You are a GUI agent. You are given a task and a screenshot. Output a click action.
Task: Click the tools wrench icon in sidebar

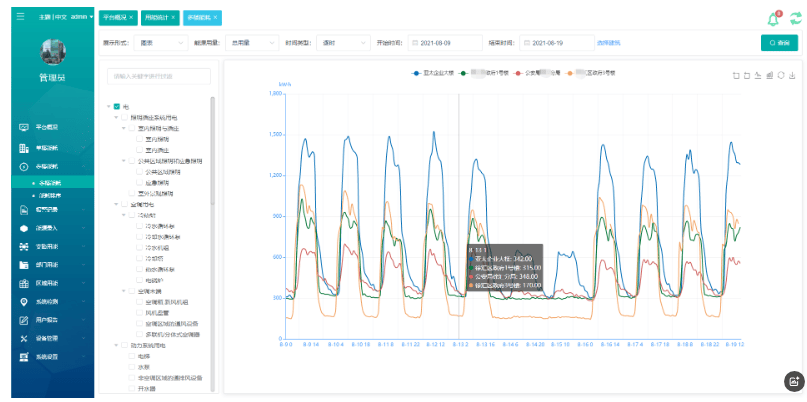click(x=24, y=338)
